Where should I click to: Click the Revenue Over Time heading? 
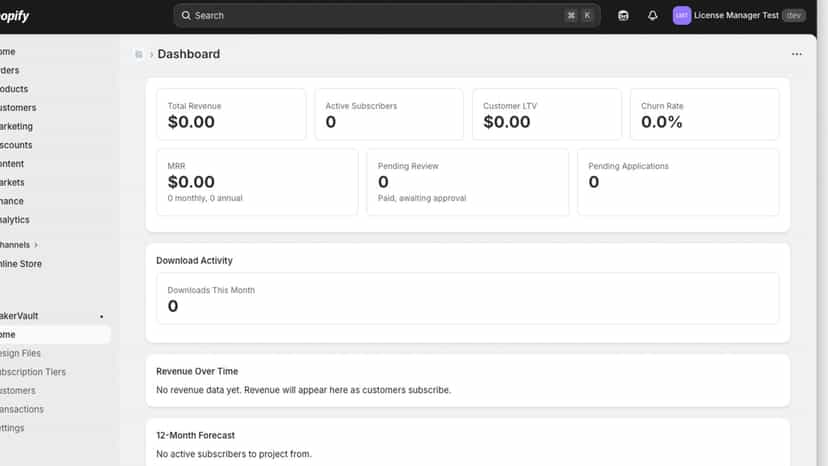point(197,371)
